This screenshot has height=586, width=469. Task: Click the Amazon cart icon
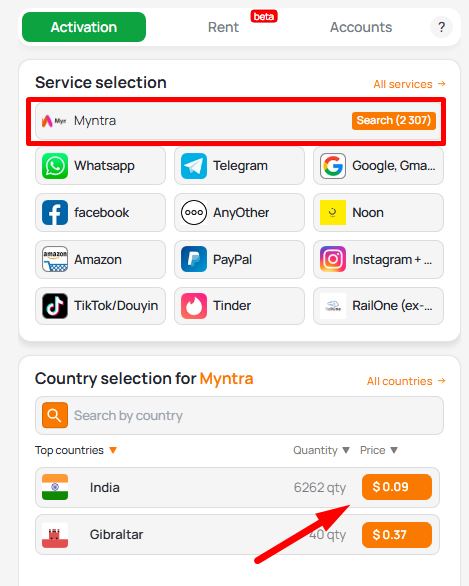[x=55, y=259]
